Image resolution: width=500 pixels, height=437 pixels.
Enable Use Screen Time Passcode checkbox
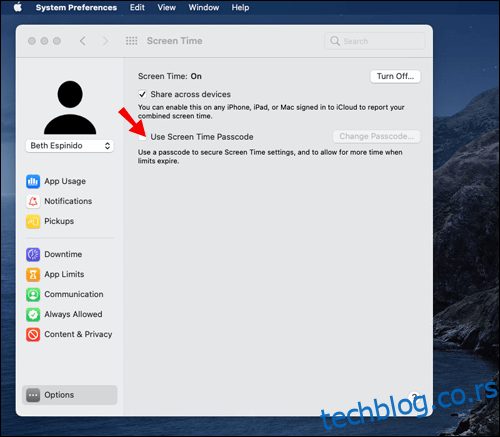pyautogui.click(x=142, y=137)
